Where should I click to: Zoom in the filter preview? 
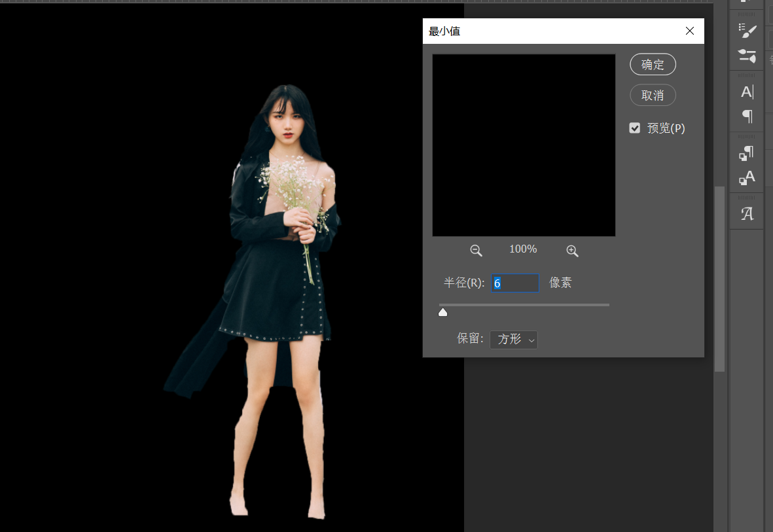coord(572,250)
